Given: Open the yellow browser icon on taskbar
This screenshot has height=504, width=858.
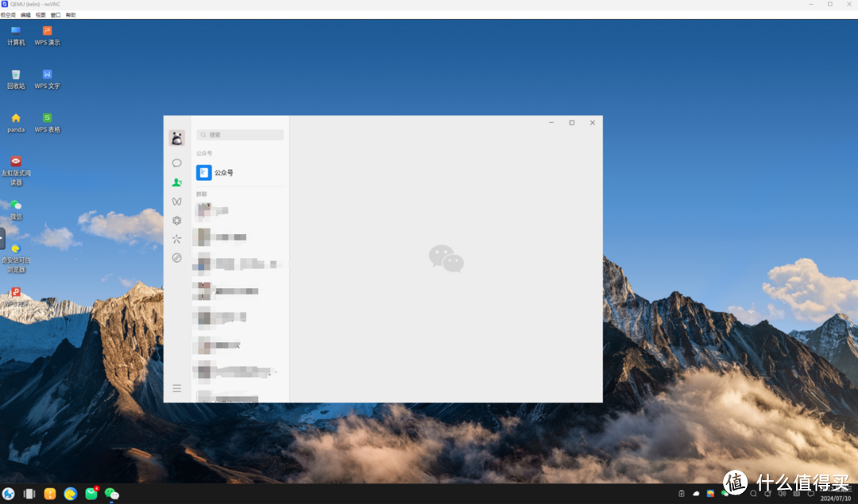Looking at the screenshot, I should coord(71,494).
